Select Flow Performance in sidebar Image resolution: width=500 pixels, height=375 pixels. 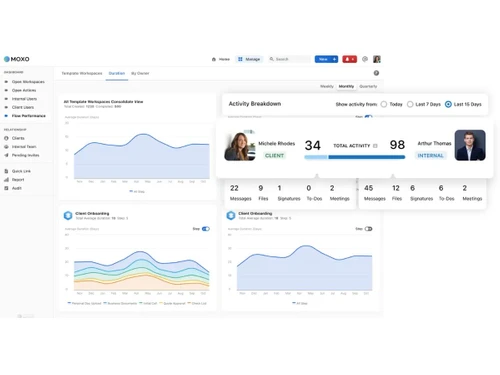[29, 116]
